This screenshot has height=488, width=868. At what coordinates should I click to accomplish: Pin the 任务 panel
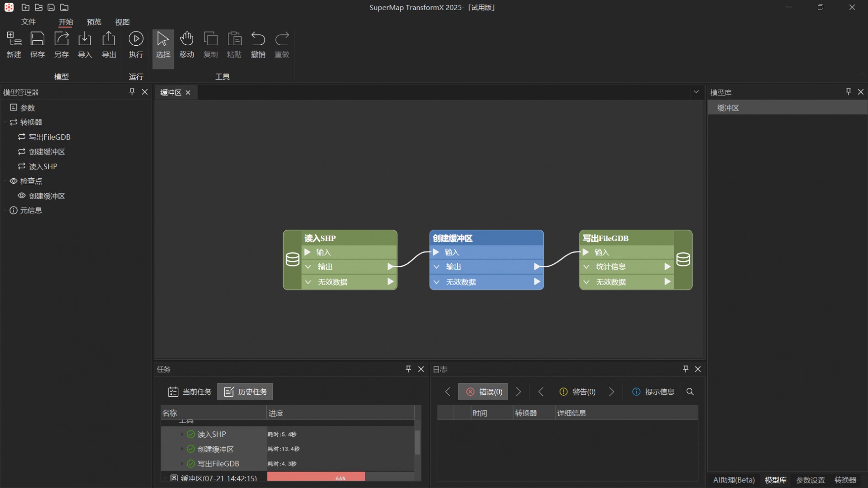coord(408,369)
